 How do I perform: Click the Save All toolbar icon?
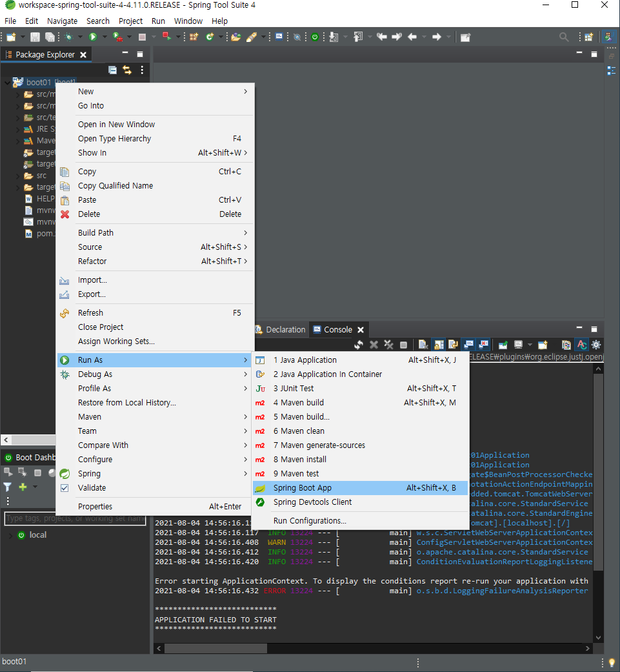coord(50,37)
